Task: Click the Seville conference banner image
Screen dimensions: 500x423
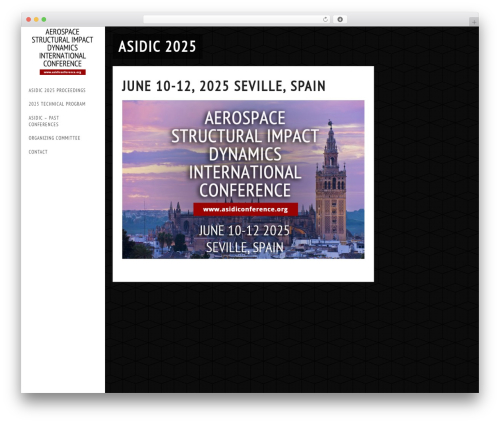Action: point(243,179)
